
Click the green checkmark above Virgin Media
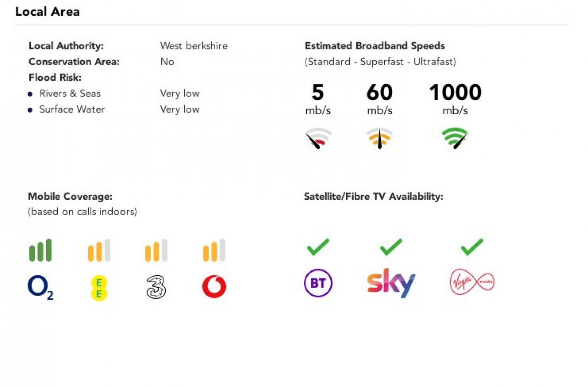point(472,247)
